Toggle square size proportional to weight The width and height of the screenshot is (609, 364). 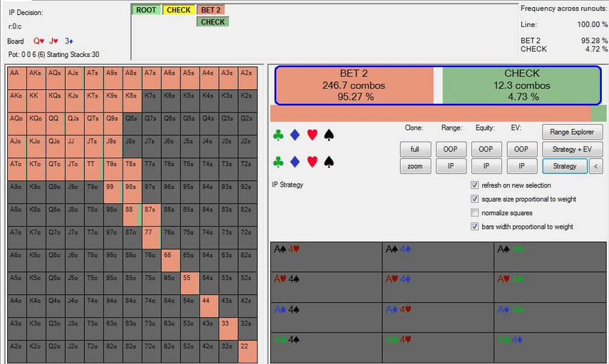click(475, 199)
